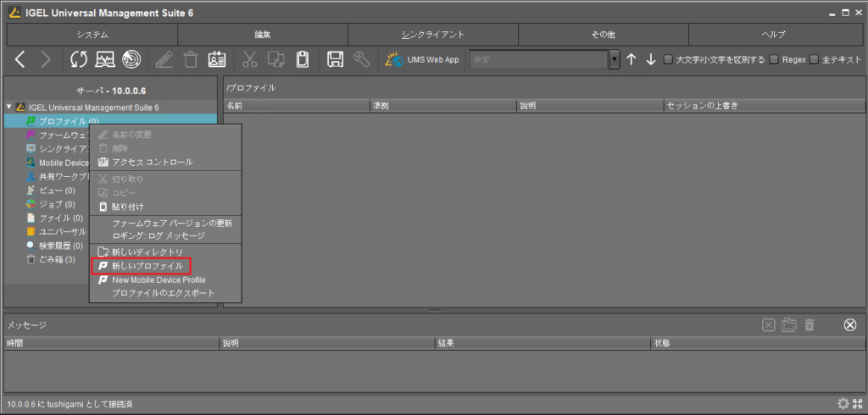868x415 pixels.
Task: Enable the Regex checkbox
Action: click(774, 59)
